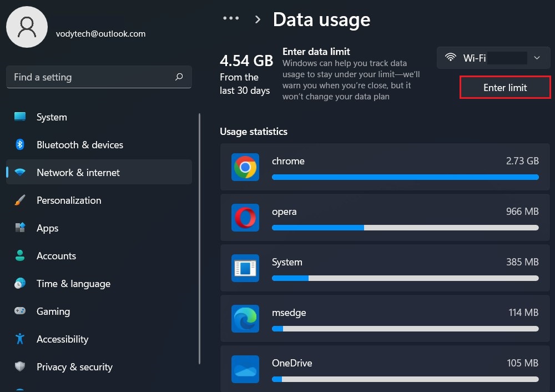Click the user profile avatar
The height and width of the screenshot is (392, 555).
27,27
